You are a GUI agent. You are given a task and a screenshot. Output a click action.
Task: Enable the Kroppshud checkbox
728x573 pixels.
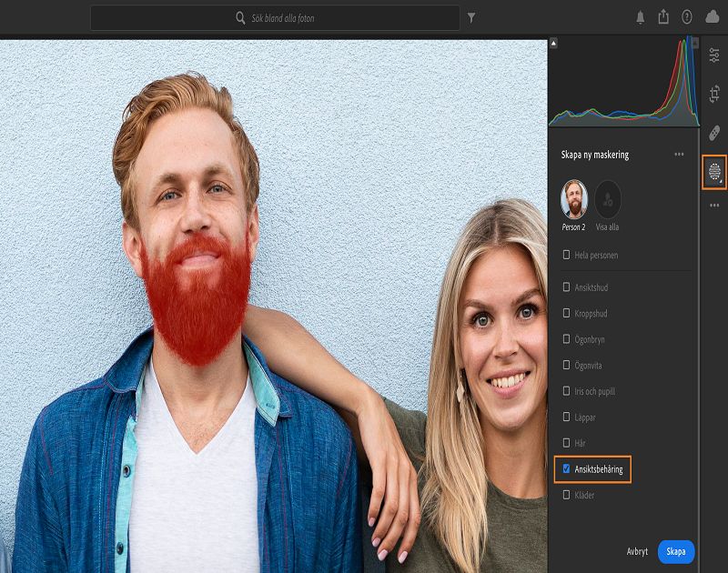point(566,313)
